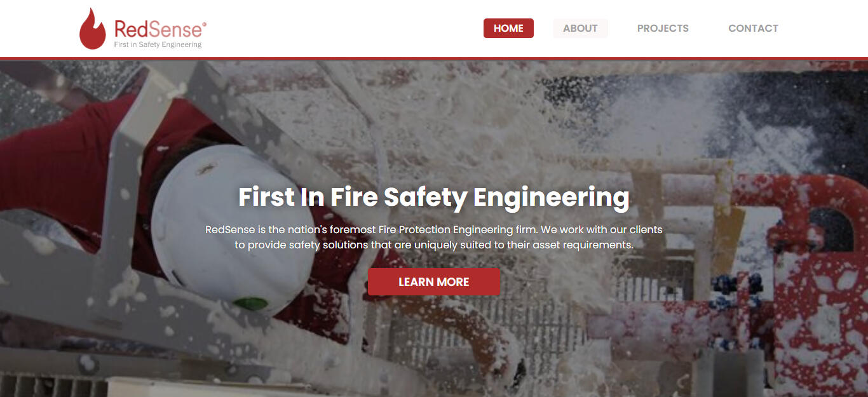Click the RedSense wordmark in the header
Screen dimensions: 868x397
pyautogui.click(x=158, y=29)
